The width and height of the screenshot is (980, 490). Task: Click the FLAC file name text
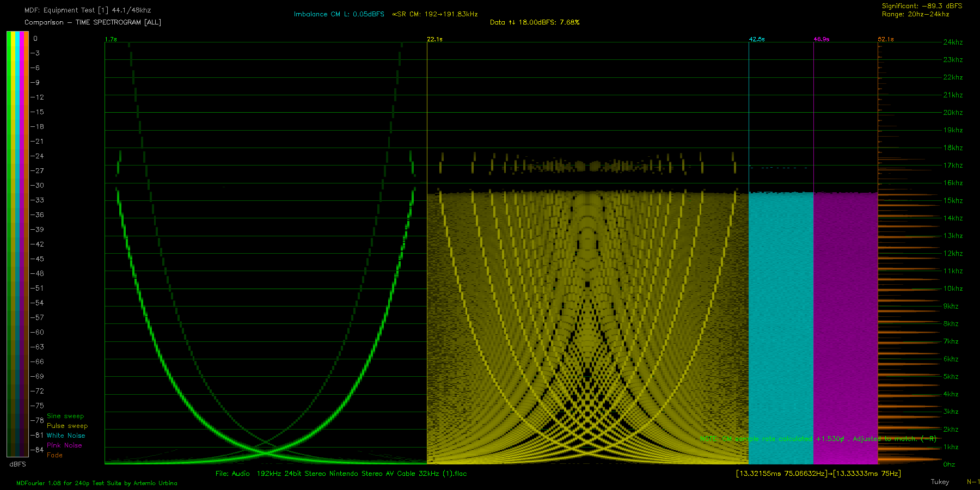pyautogui.click(x=341, y=474)
